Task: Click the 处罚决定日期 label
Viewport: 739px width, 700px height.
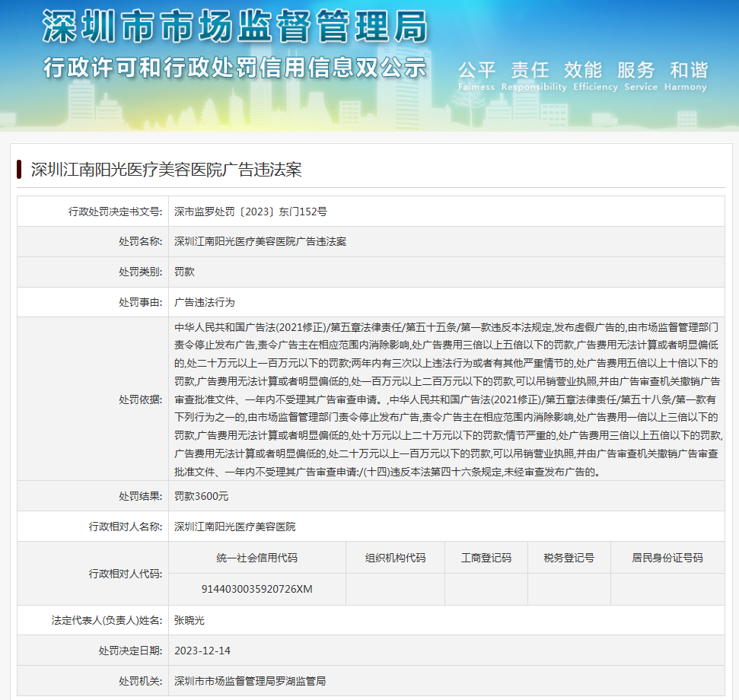Action: tap(131, 651)
